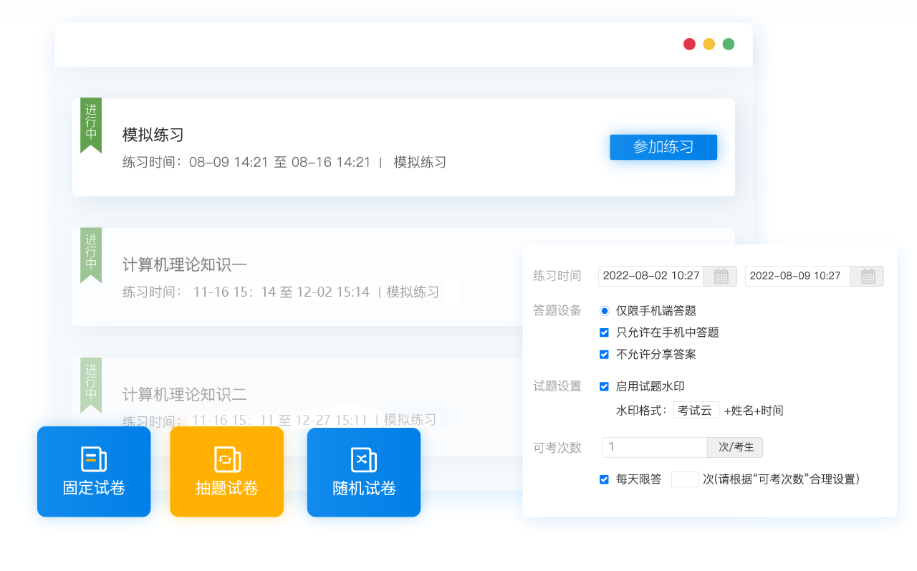
Task: Open the 次/考生 unit dropdown
Action: pyautogui.click(x=735, y=447)
